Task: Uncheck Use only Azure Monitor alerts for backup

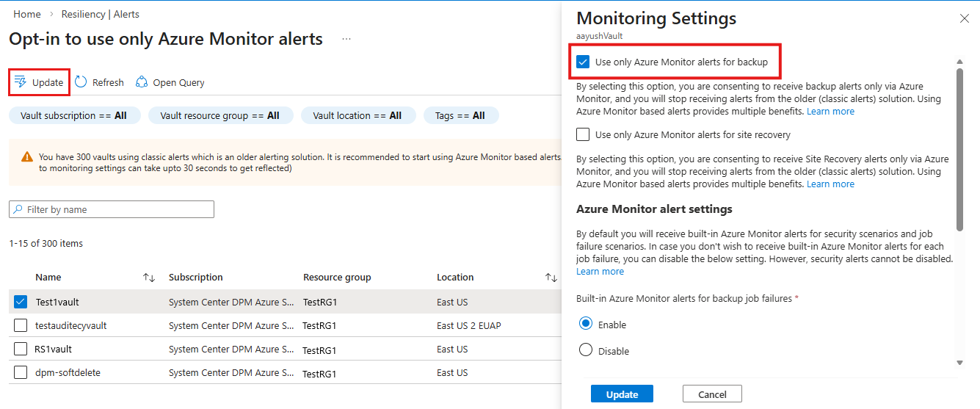Action: coord(584,62)
